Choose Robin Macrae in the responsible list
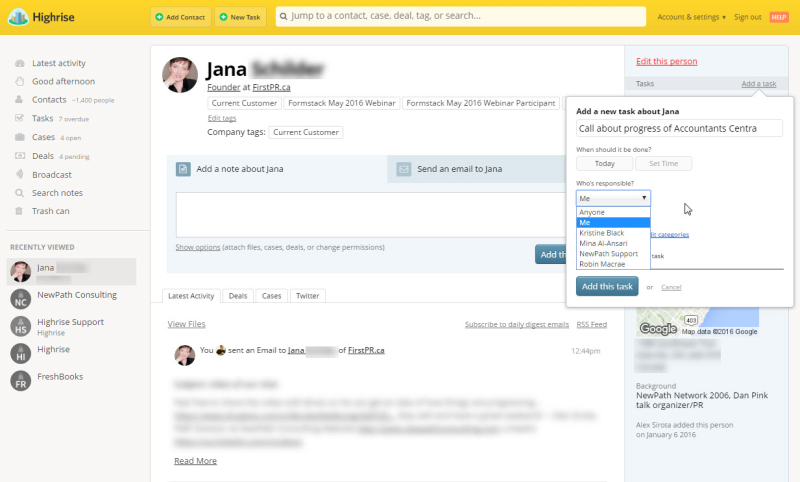800x482 pixels. pos(613,264)
